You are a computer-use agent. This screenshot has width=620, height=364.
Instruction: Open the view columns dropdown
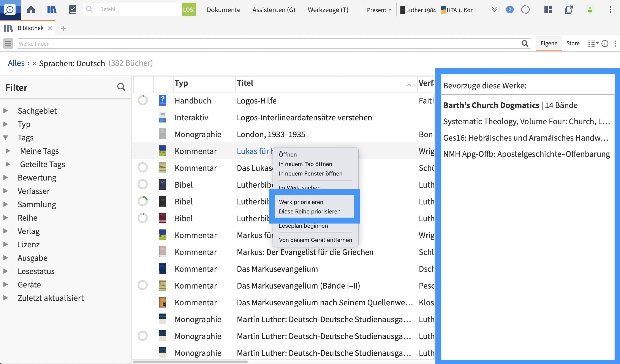tap(593, 44)
